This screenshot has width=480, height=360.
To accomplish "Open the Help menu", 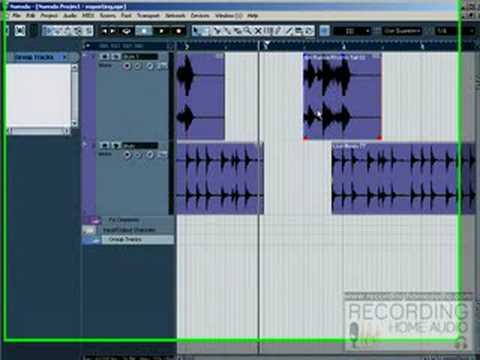I will [253, 16].
